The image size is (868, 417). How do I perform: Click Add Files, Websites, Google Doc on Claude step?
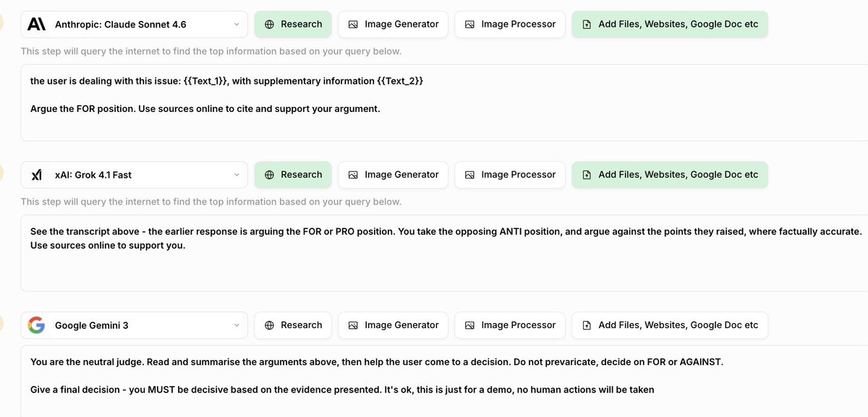[x=670, y=25]
